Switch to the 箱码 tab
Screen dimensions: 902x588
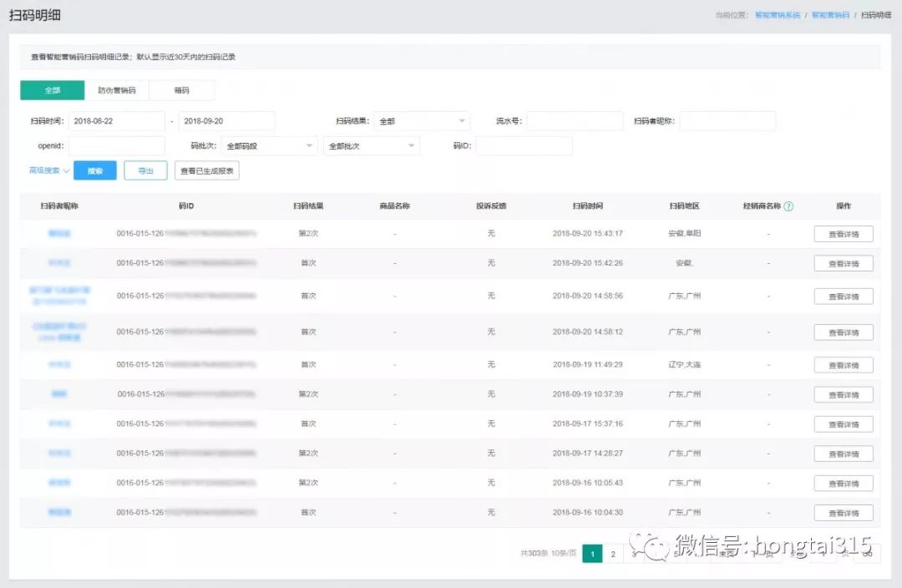(x=181, y=90)
